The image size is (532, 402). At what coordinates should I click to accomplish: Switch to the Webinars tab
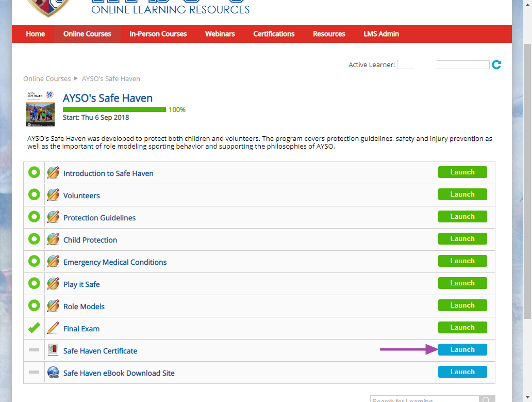point(220,34)
